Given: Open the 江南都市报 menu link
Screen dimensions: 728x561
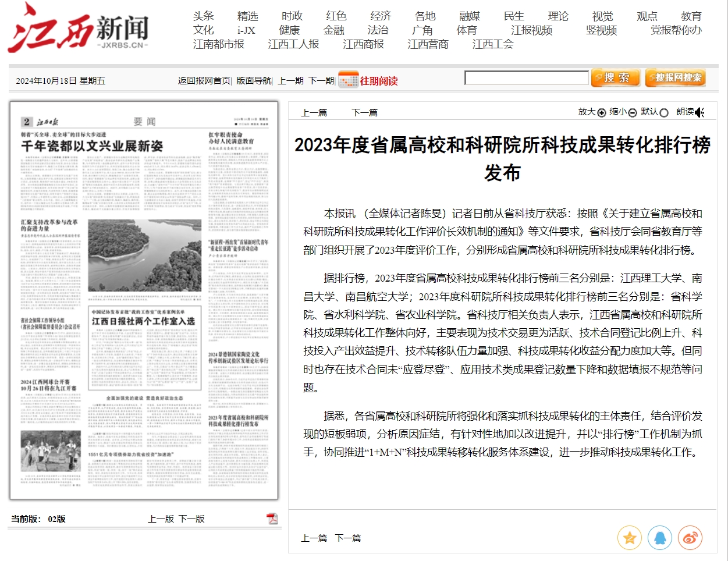Looking at the screenshot, I should click(219, 44).
